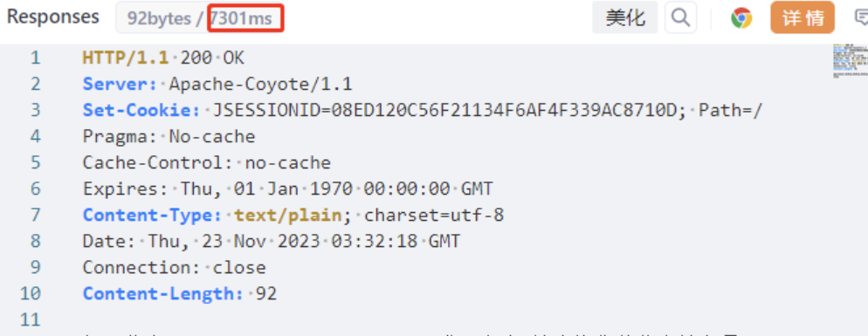Screen dimensions: 868x336
Task: Click line number 3 in gutter
Action: [36, 110]
